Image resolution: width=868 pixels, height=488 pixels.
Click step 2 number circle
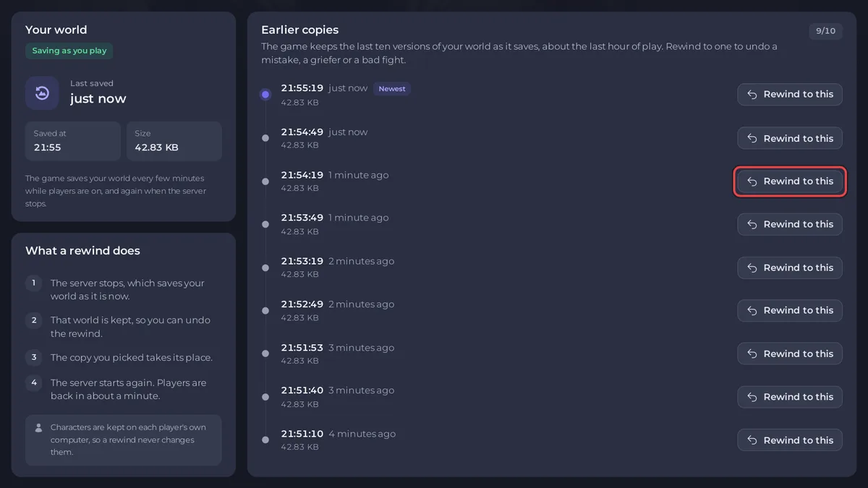[33, 320]
